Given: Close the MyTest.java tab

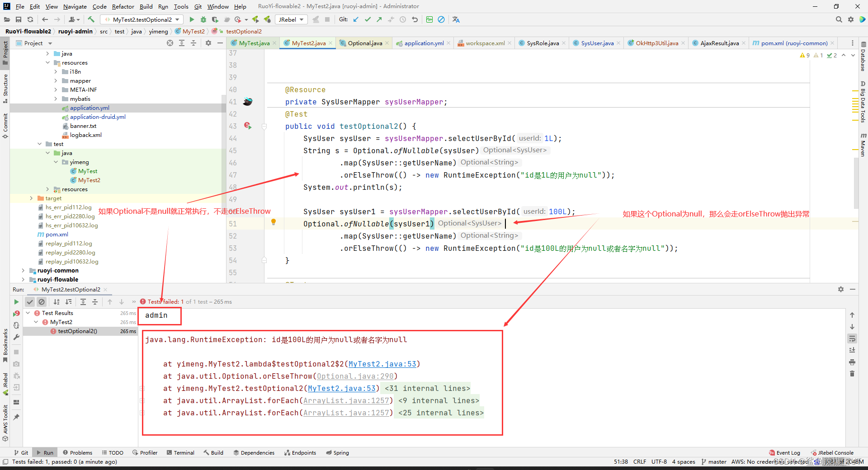Looking at the screenshot, I should pyautogui.click(x=274, y=43).
